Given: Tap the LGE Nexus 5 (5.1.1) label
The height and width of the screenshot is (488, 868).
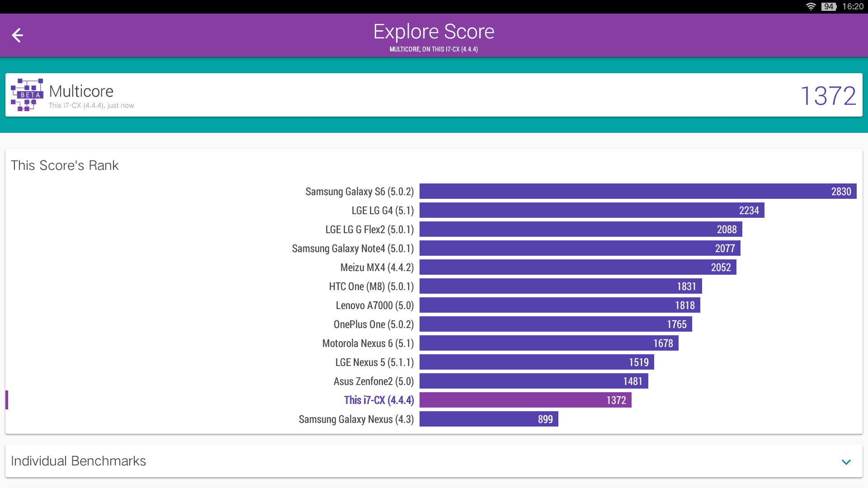Looking at the screenshot, I should click(375, 362).
